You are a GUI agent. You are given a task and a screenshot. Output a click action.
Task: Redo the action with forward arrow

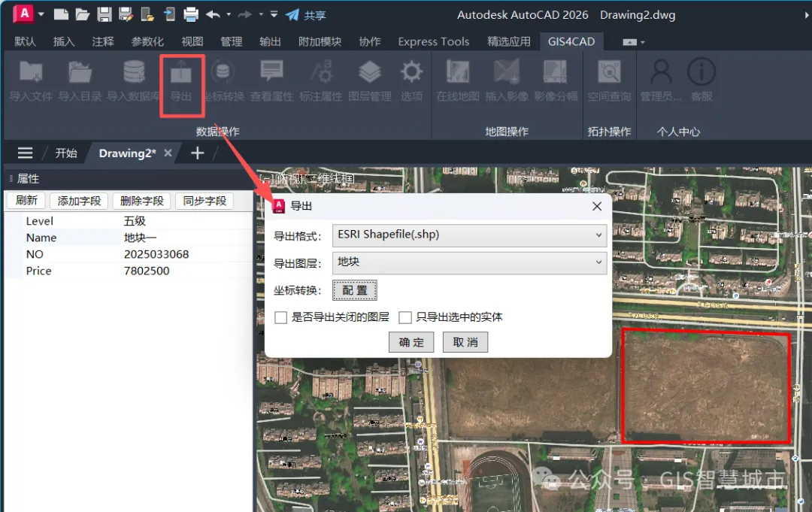[245, 14]
